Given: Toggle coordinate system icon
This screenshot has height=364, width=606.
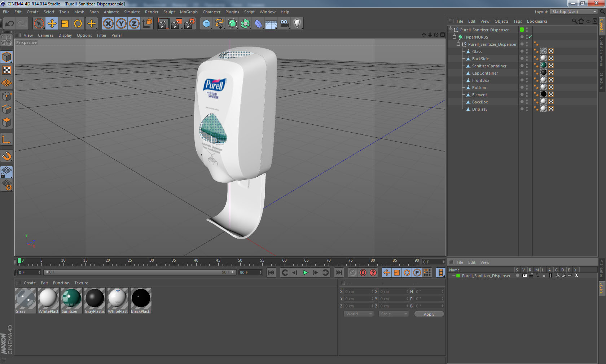Looking at the screenshot, I should [147, 24].
